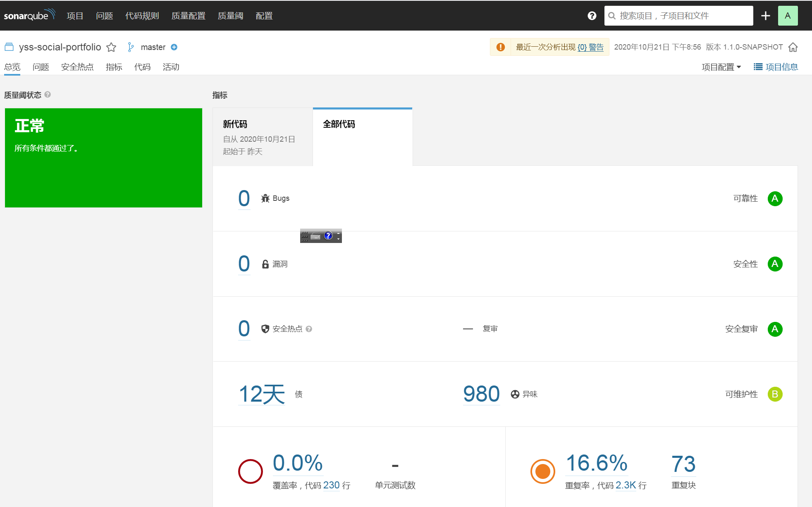Open the 12天 technical debt link
Screen dimensions: 812x507
[x=262, y=394]
